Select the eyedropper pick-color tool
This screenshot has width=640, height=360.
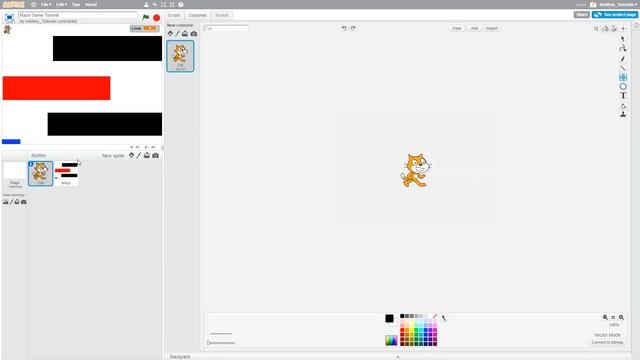click(444, 318)
